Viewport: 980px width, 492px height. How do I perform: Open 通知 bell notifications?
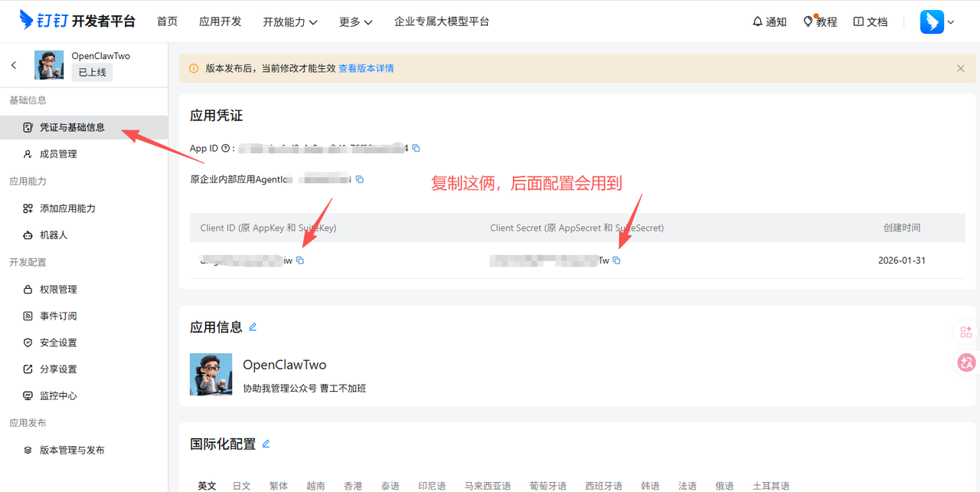click(769, 21)
